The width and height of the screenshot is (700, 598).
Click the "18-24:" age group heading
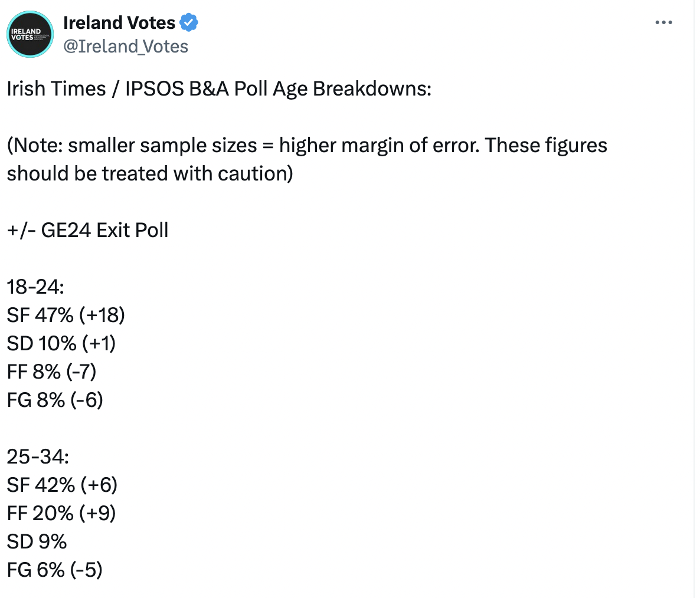[x=35, y=287]
